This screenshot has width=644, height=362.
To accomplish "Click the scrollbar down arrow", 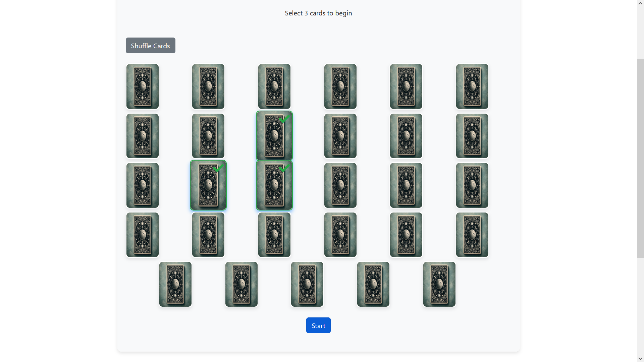I will point(640,359).
